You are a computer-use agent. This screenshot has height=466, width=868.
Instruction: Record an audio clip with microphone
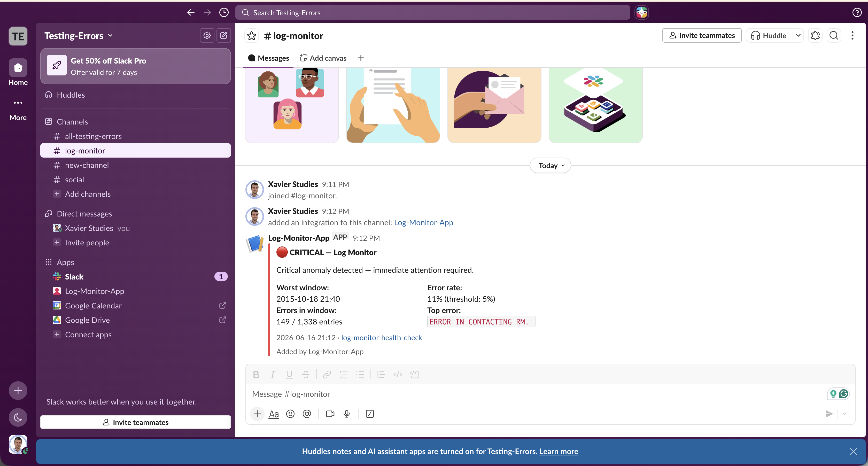(x=347, y=414)
